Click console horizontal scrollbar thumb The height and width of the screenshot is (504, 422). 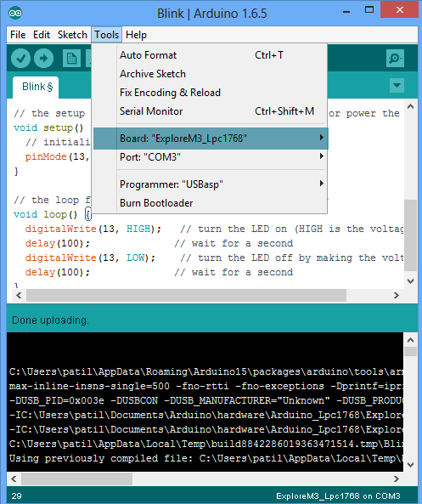click(x=76, y=479)
